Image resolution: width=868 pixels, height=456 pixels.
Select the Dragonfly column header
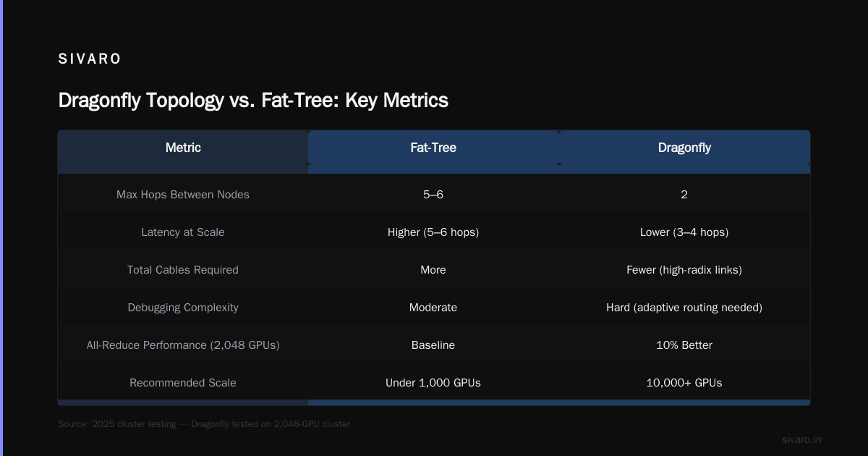(x=684, y=148)
